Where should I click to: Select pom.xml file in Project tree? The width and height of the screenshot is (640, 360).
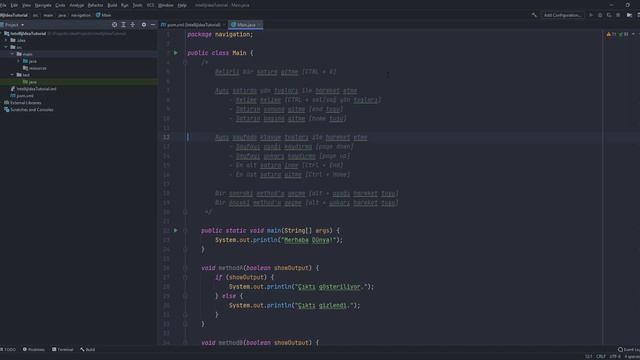(x=22, y=96)
